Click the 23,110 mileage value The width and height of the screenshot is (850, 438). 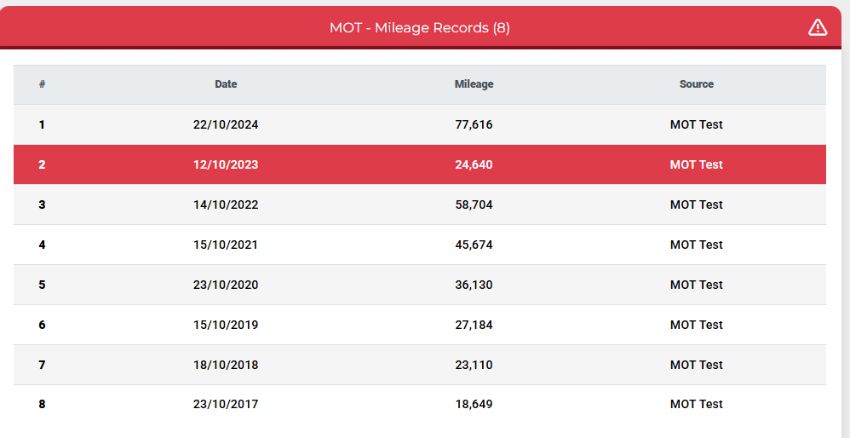coord(474,365)
